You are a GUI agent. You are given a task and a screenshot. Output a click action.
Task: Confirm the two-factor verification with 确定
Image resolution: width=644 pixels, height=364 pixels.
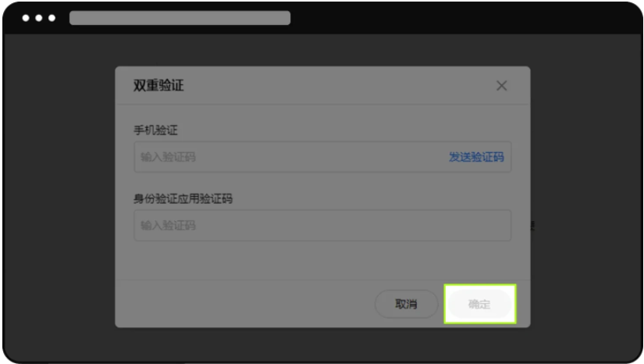point(480,304)
